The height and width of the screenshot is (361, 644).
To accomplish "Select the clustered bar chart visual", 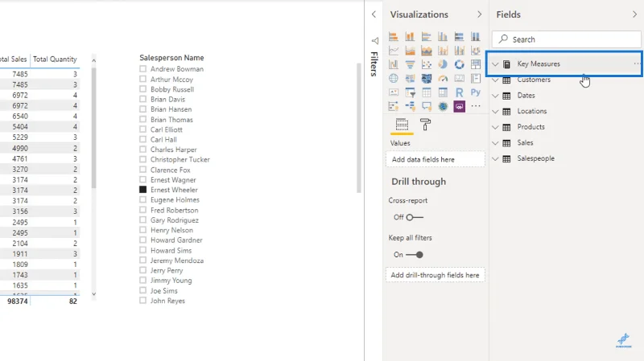I will tap(427, 36).
